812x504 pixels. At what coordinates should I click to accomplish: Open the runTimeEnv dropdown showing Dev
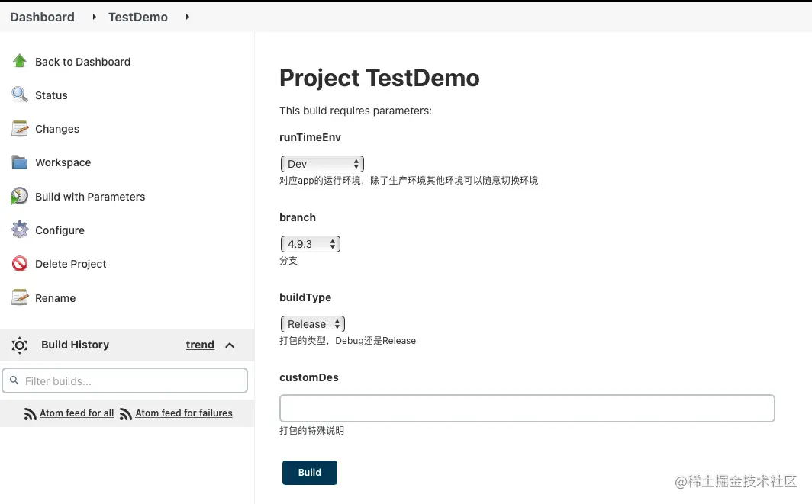tap(322, 164)
